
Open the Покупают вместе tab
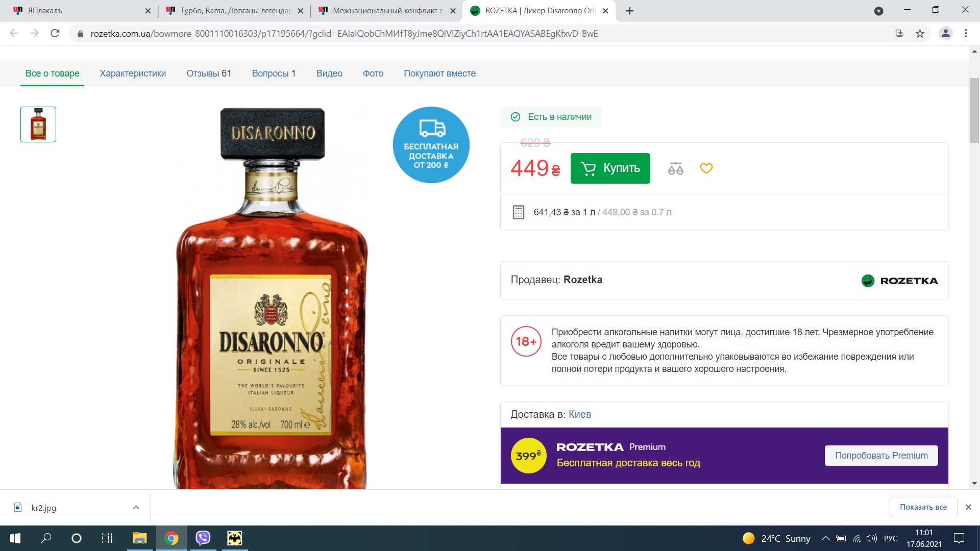pyautogui.click(x=440, y=73)
